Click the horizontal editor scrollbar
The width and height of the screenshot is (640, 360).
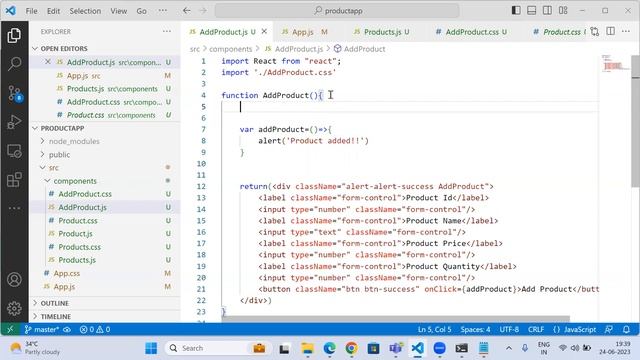(396, 318)
